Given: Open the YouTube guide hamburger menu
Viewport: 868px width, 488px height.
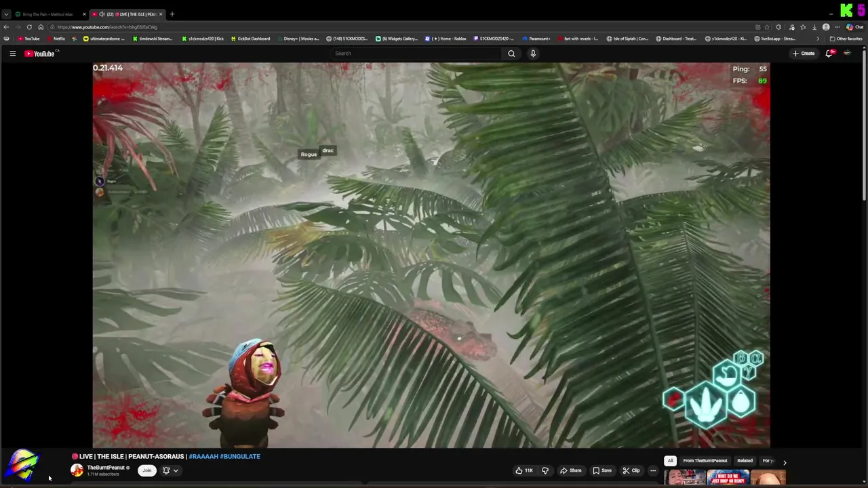Looking at the screenshot, I should 12,54.
